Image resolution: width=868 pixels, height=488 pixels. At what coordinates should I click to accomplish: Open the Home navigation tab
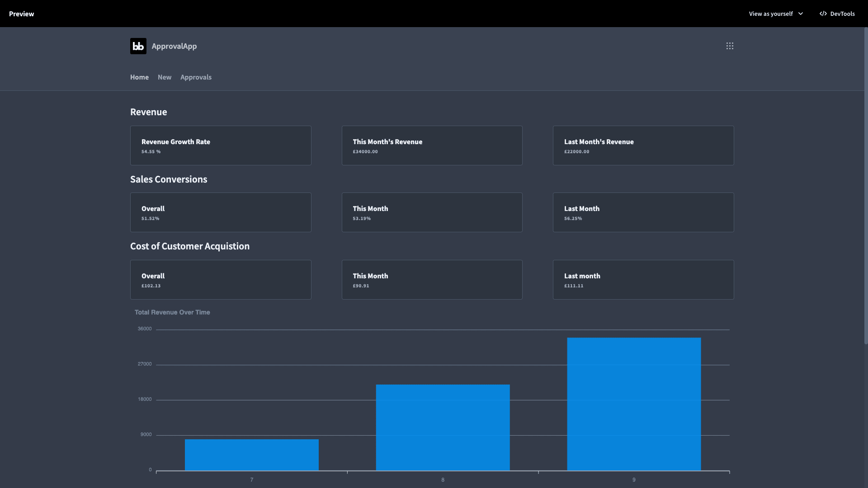[139, 77]
